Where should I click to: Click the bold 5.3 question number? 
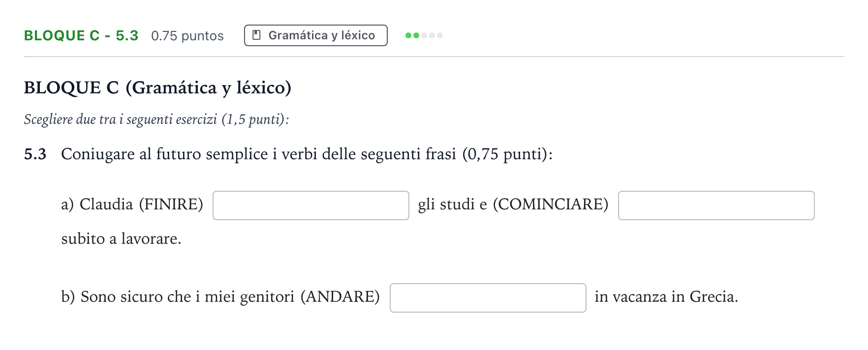coord(35,154)
